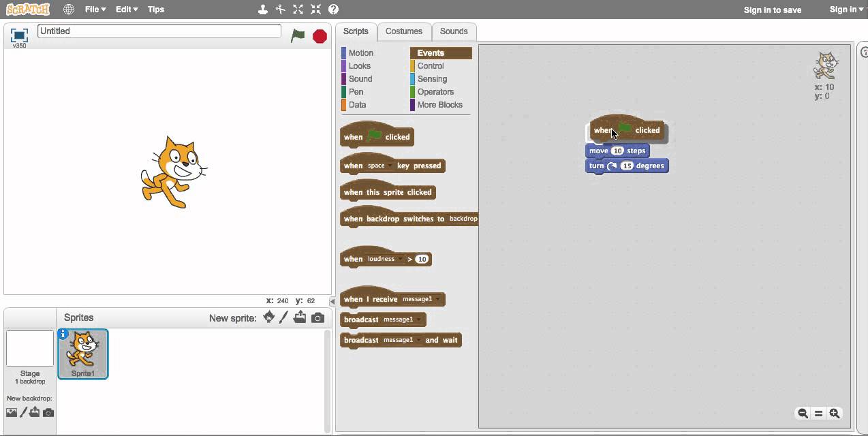Open the Edit menu
This screenshot has height=436, width=868.
point(127,10)
